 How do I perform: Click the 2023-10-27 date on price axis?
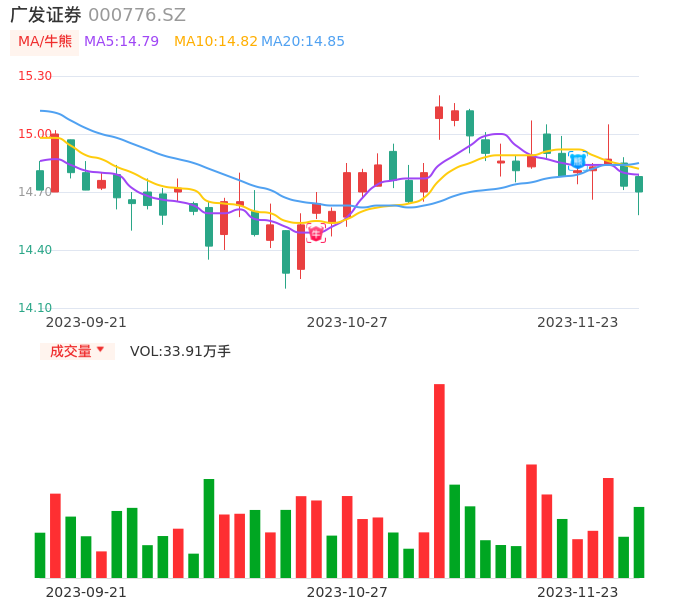[x=347, y=322]
